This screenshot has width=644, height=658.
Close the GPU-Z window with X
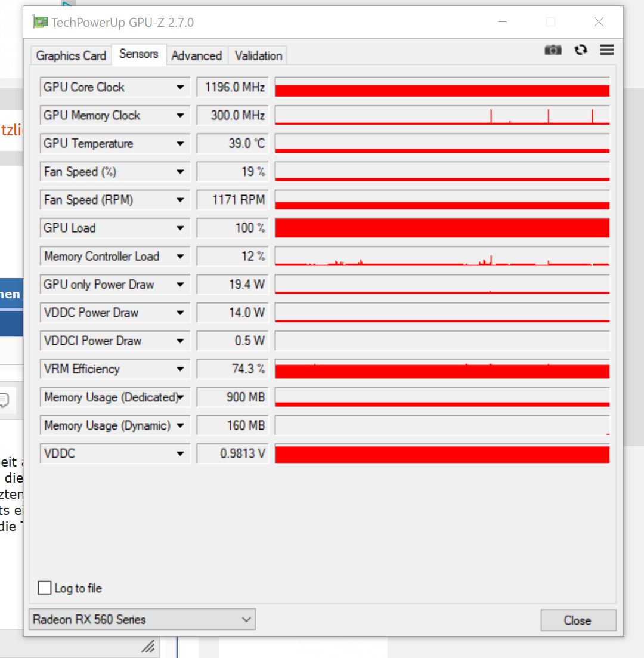[x=599, y=22]
